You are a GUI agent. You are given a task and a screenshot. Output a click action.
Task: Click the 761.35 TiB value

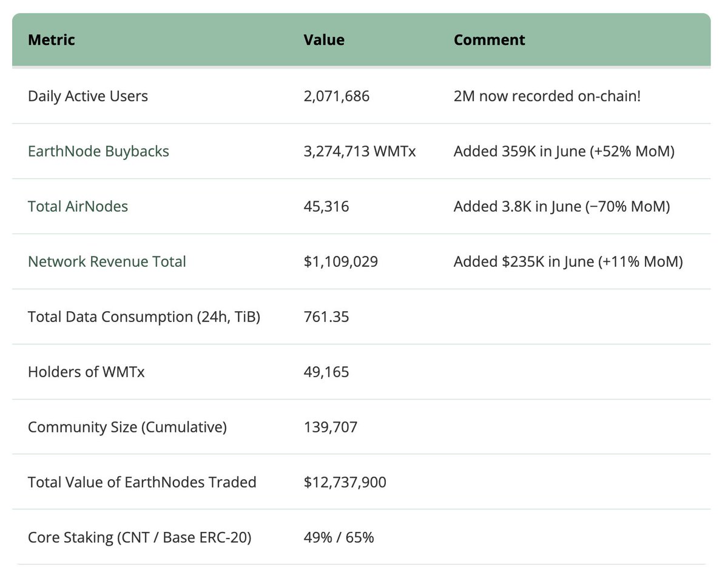click(326, 317)
